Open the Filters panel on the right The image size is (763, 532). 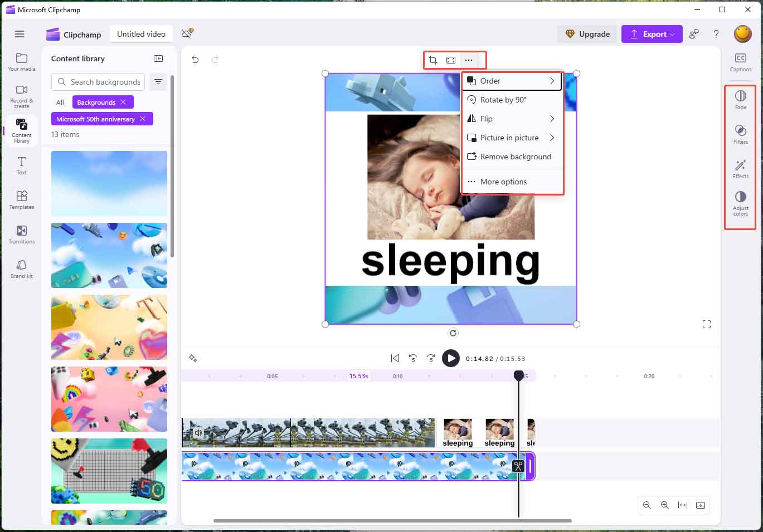[740, 134]
